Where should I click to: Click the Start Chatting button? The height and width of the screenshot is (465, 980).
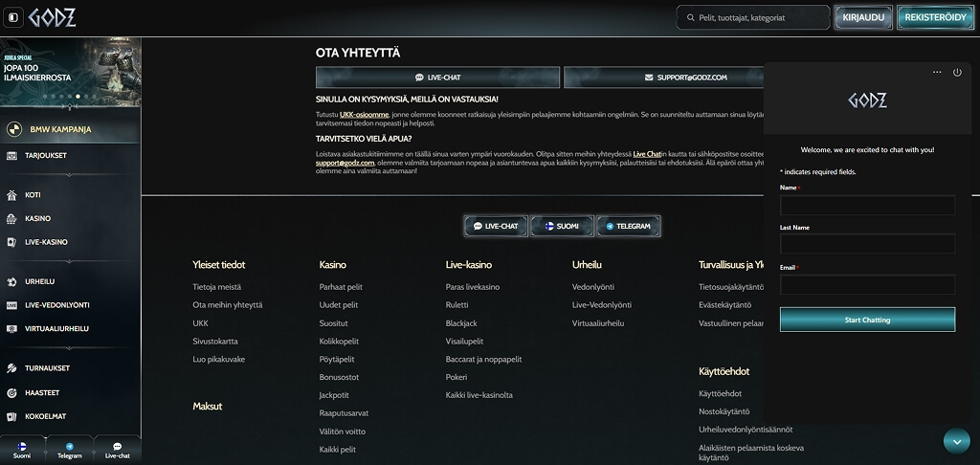coord(867,320)
